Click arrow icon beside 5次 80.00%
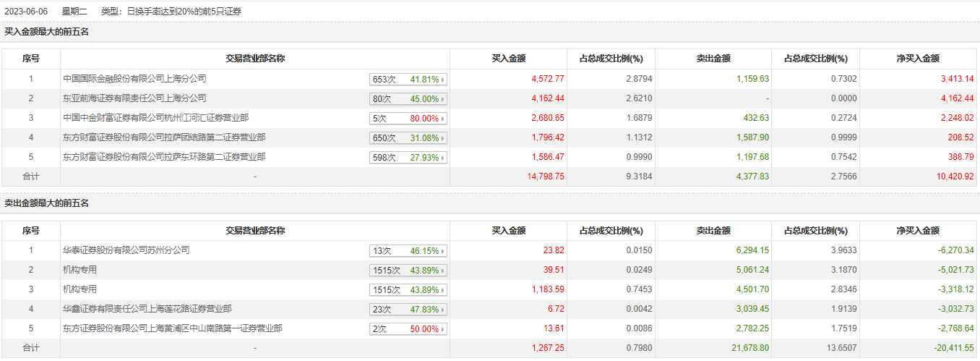Image resolution: width=980 pixels, height=361 pixels. tap(443, 119)
